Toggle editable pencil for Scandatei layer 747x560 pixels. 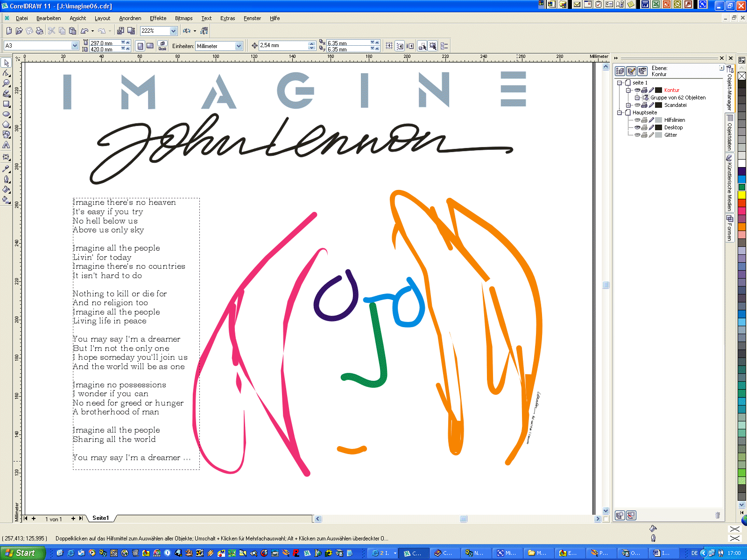tap(651, 105)
